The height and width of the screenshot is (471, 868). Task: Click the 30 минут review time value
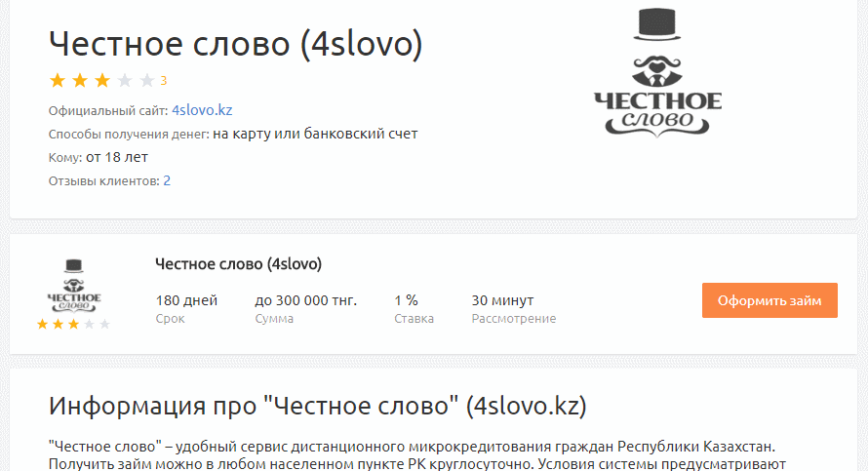click(502, 300)
